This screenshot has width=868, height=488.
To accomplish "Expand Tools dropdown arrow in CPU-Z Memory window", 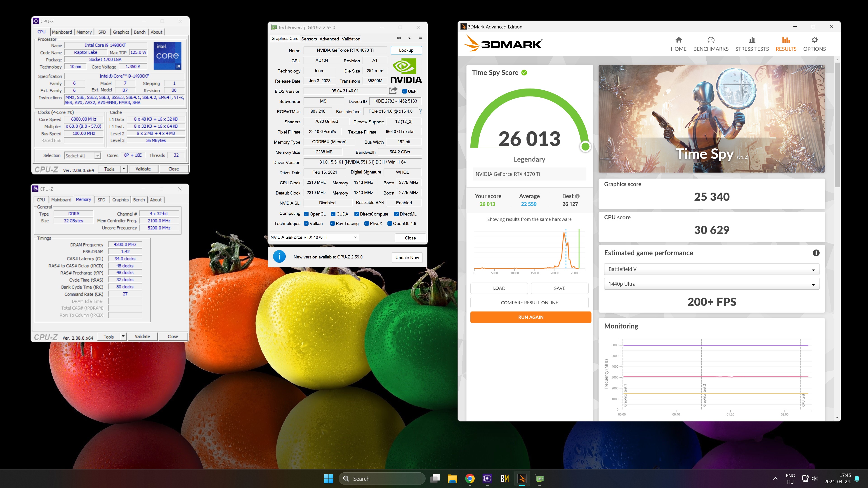I will pos(123,336).
